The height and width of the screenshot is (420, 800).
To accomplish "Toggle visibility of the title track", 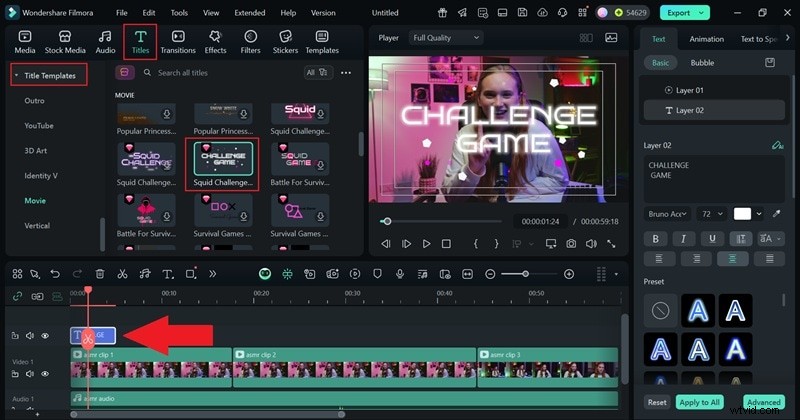I will pos(45,336).
